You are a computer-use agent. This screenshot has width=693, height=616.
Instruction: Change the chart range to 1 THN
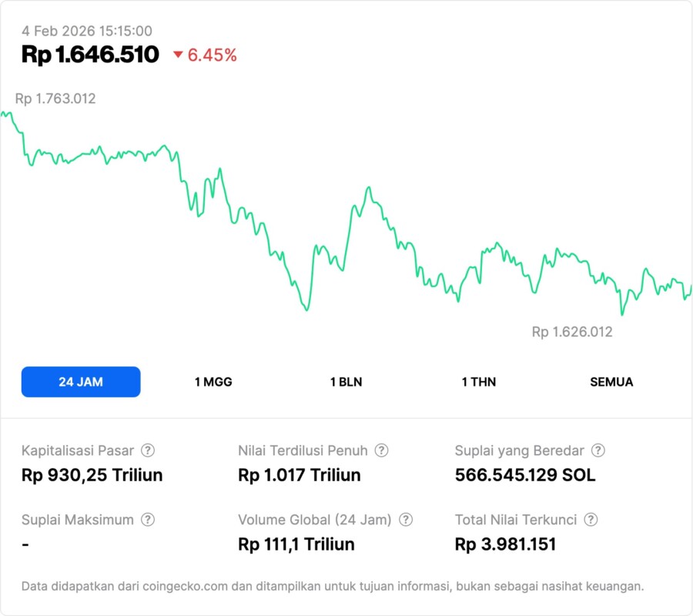[x=479, y=382]
